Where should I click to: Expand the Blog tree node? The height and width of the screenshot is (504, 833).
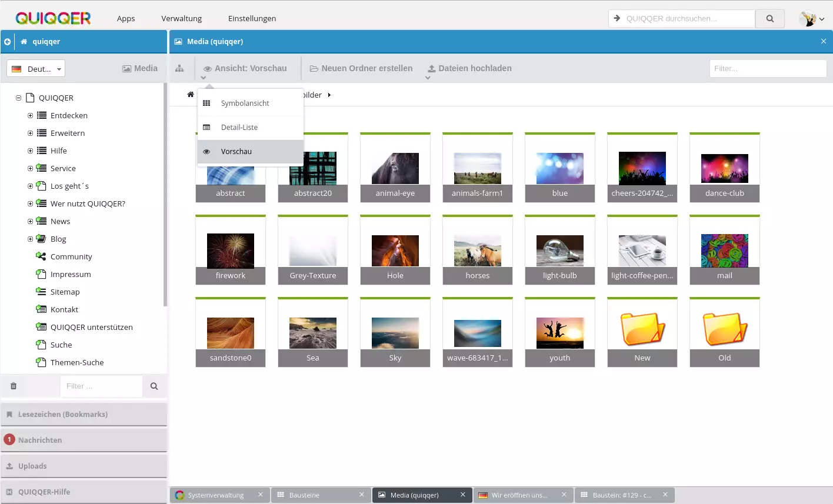coord(30,239)
